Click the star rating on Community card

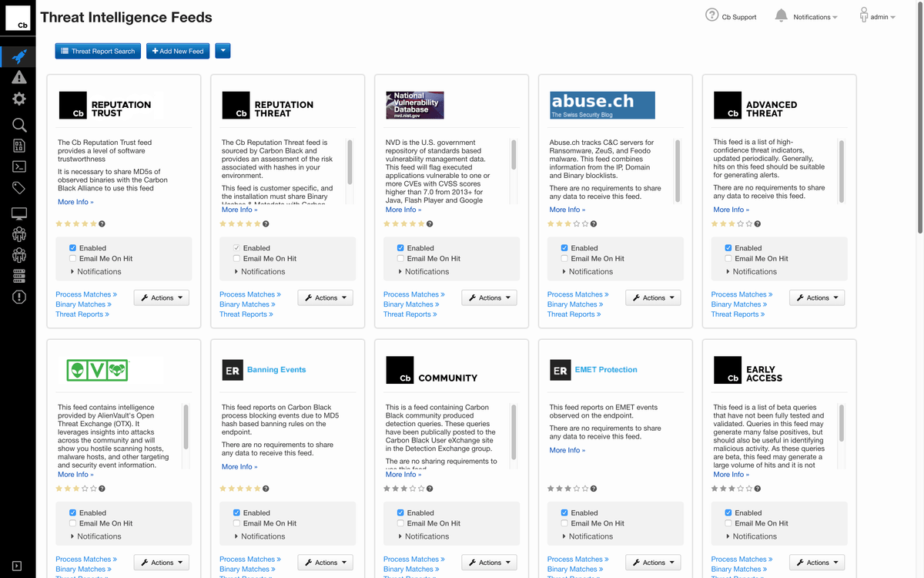tap(404, 488)
